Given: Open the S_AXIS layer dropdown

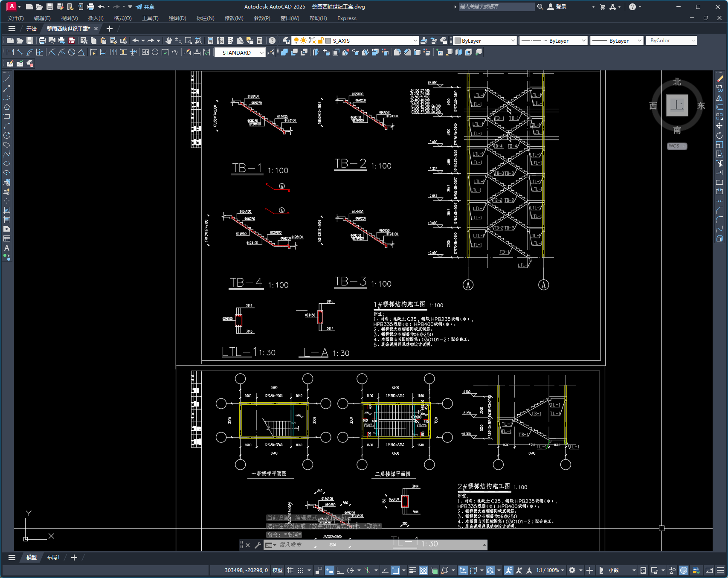Looking at the screenshot, I should click(415, 41).
